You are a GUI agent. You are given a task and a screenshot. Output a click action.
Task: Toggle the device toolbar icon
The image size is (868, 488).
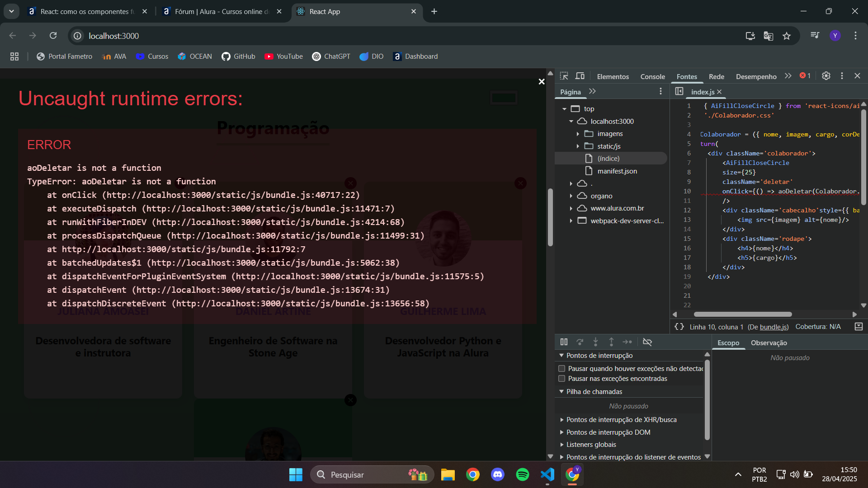tap(580, 76)
